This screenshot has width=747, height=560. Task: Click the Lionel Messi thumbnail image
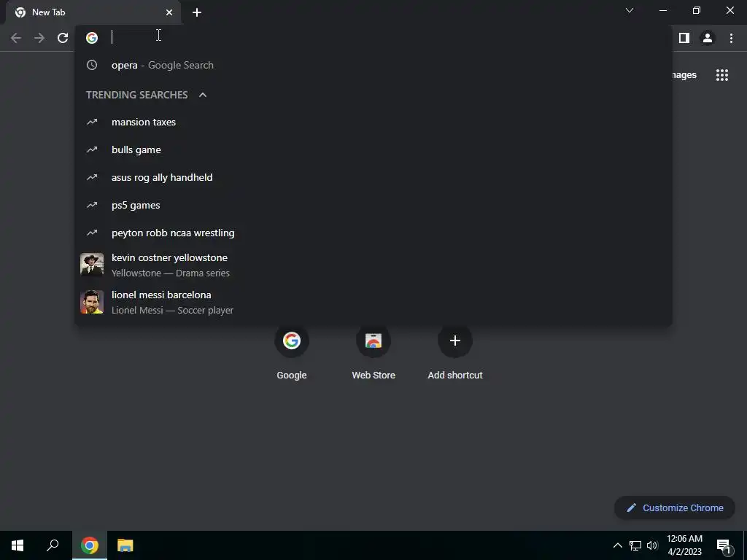click(x=92, y=302)
